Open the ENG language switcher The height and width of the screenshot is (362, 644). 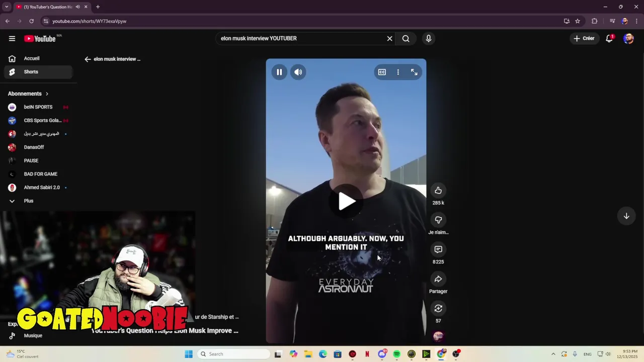[588, 354]
